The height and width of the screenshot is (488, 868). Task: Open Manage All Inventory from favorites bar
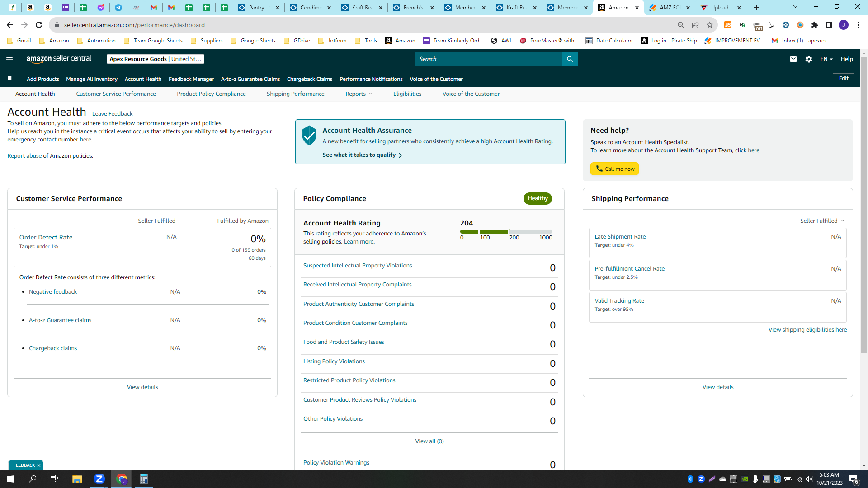[92, 79]
